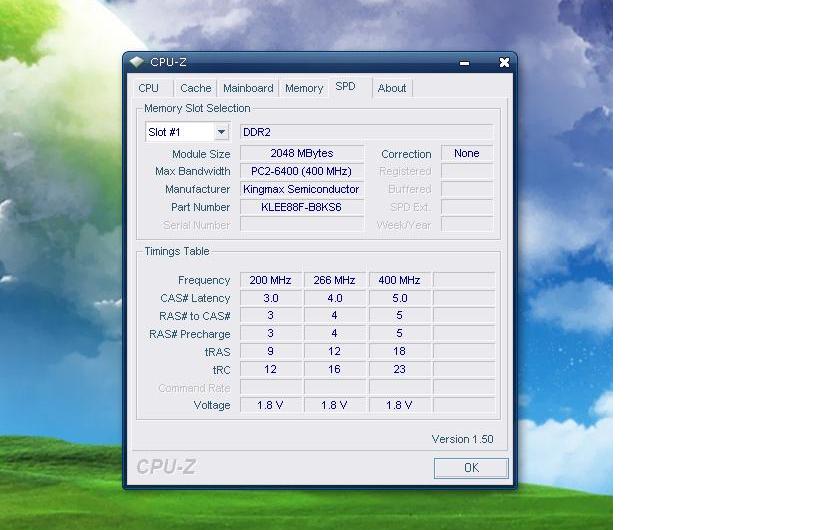Go to the Mainboard tab

click(248, 88)
